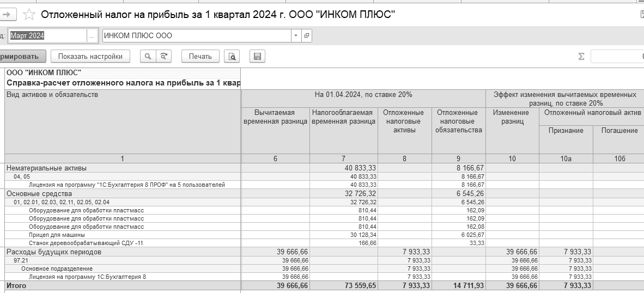This screenshot has width=644, height=293.
Task: Save report with floppy disk icon
Action: point(258,56)
